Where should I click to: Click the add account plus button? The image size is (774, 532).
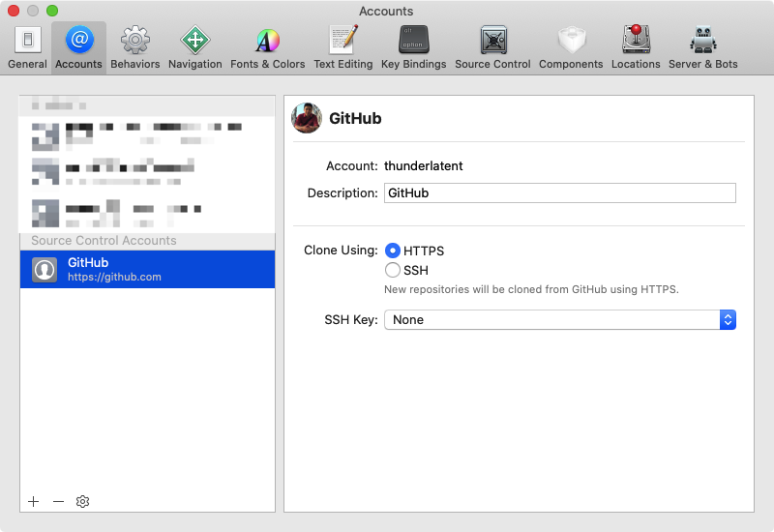pyautogui.click(x=34, y=501)
